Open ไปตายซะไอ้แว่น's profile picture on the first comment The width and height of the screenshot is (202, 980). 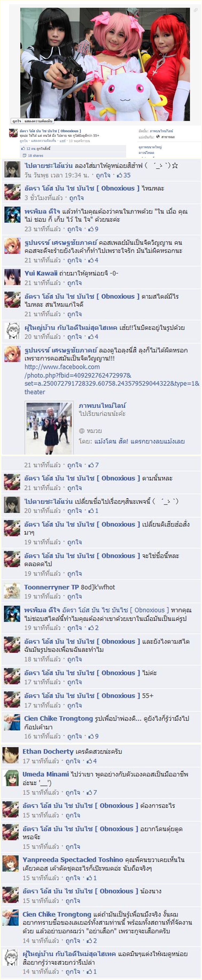[x=12, y=170]
